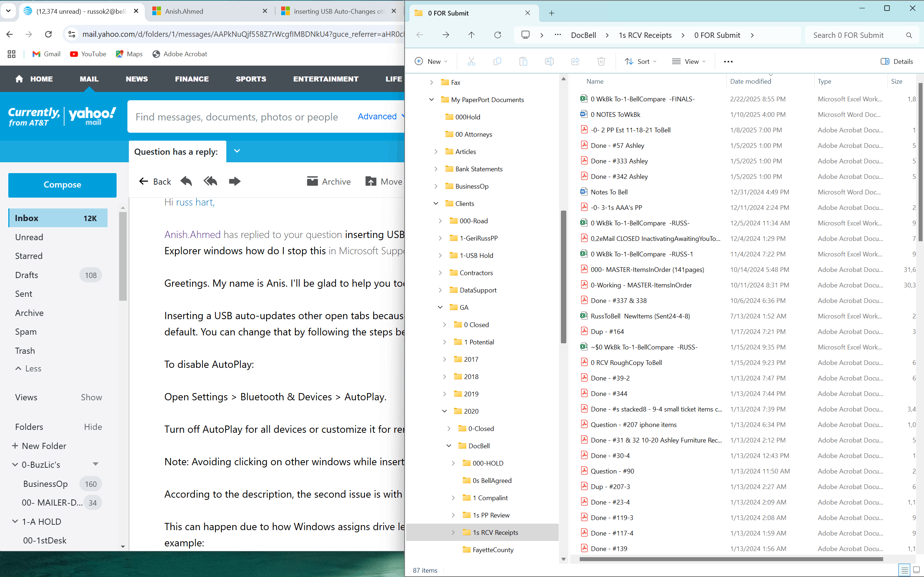Open the See more ellipsis in Explorer toolbar
The width and height of the screenshot is (924, 577).
pyautogui.click(x=728, y=61)
